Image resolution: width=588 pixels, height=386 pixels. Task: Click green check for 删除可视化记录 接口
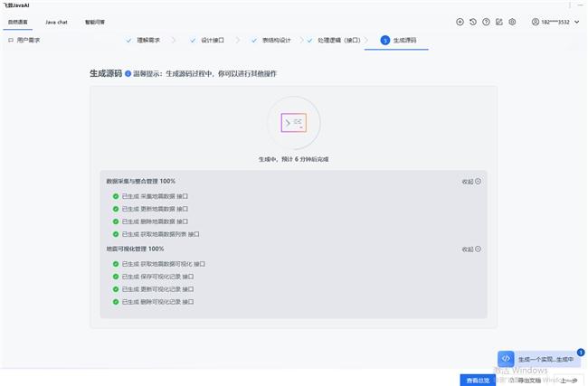116,302
